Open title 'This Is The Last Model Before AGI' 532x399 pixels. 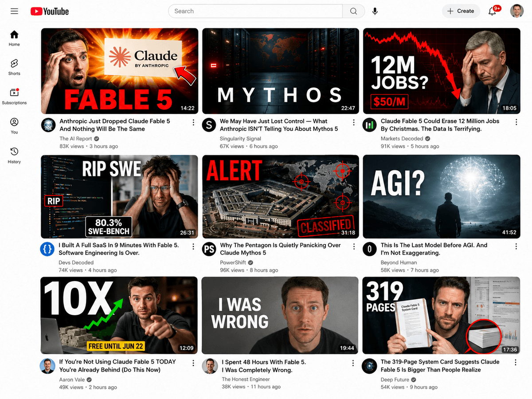tap(434, 249)
